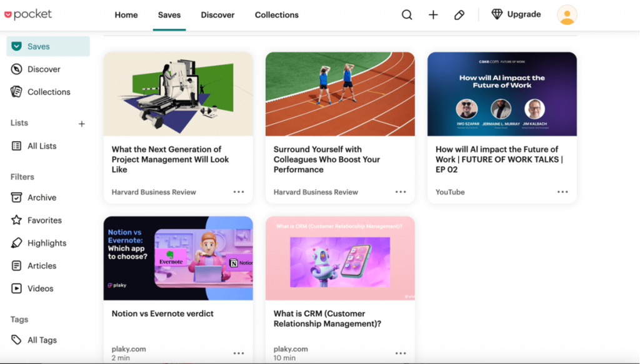Add a new list with plus icon
The height and width of the screenshot is (364, 640).
[81, 124]
